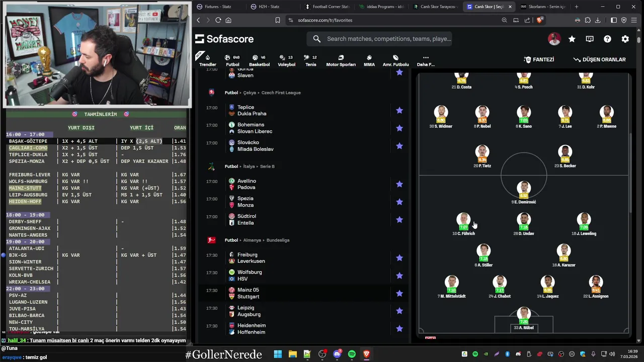
Task: Select the Tenis sport icon
Action: pos(310,60)
